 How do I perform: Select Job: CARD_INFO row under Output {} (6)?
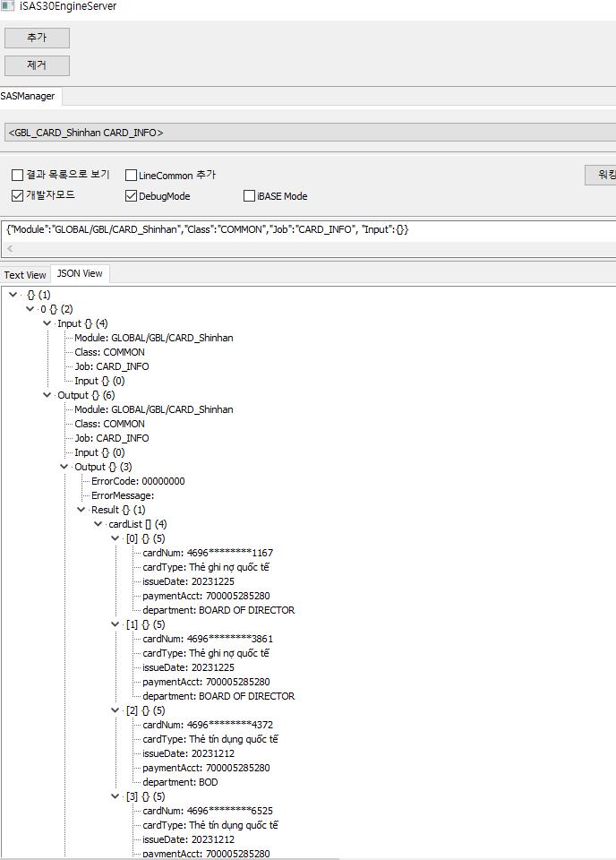click(x=111, y=438)
